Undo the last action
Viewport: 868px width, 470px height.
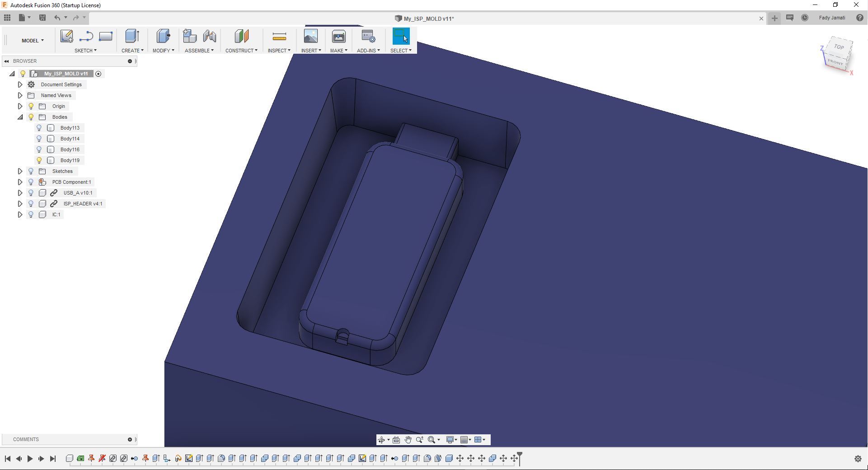(57, 18)
